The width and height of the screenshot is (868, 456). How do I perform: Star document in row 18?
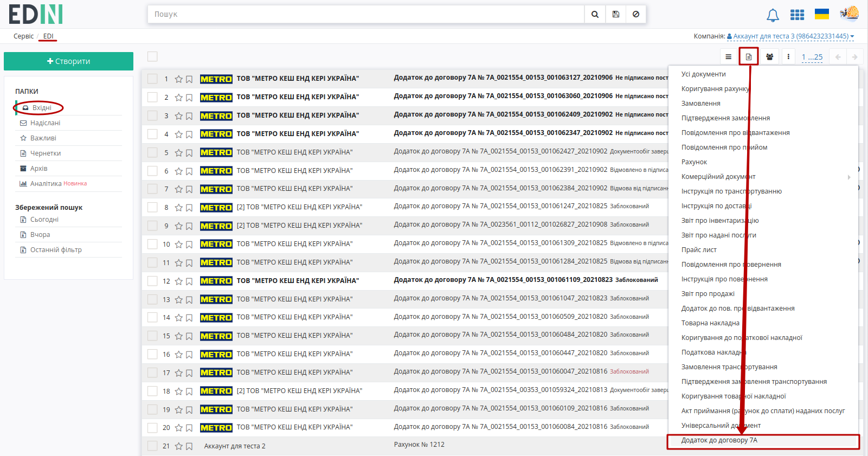click(178, 391)
